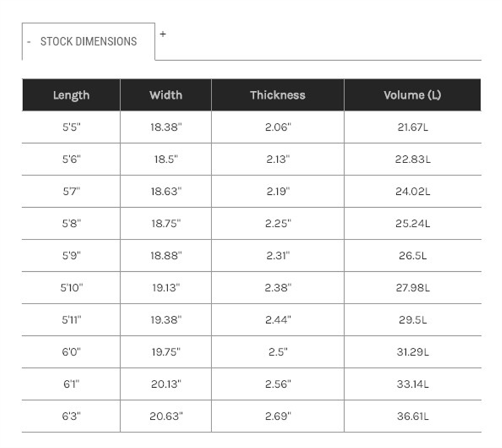Click the 19.13" width value
Viewport: 502px width, 448px height.
click(166, 288)
